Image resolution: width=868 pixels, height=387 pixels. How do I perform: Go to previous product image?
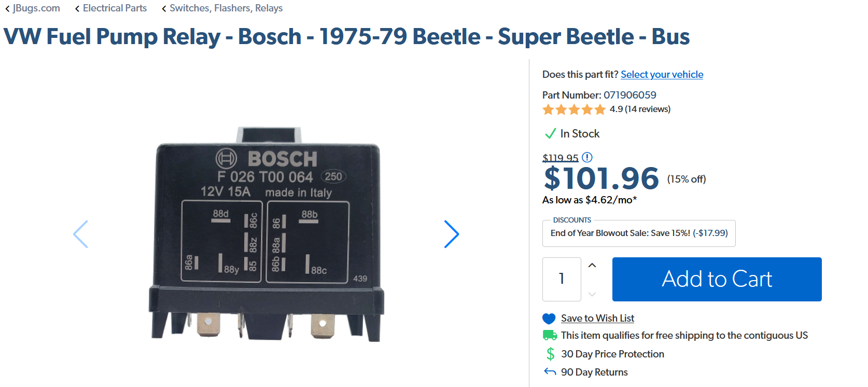point(81,234)
